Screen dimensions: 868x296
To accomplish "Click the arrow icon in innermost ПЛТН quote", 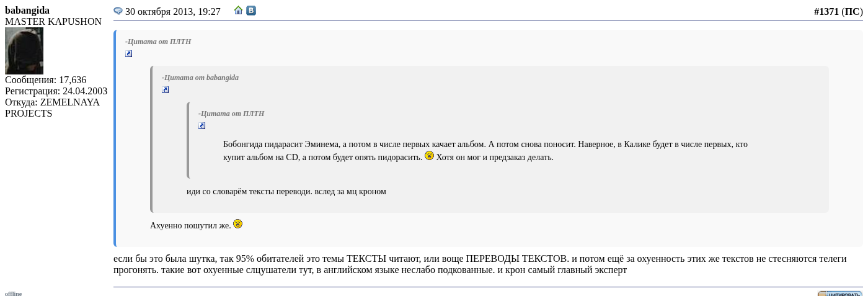I will click(x=202, y=126).
